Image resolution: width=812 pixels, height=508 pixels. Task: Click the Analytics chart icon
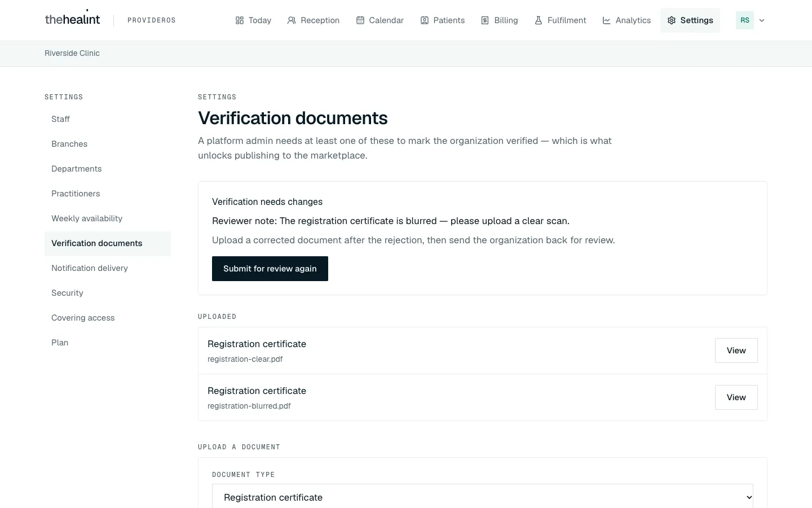point(607,20)
